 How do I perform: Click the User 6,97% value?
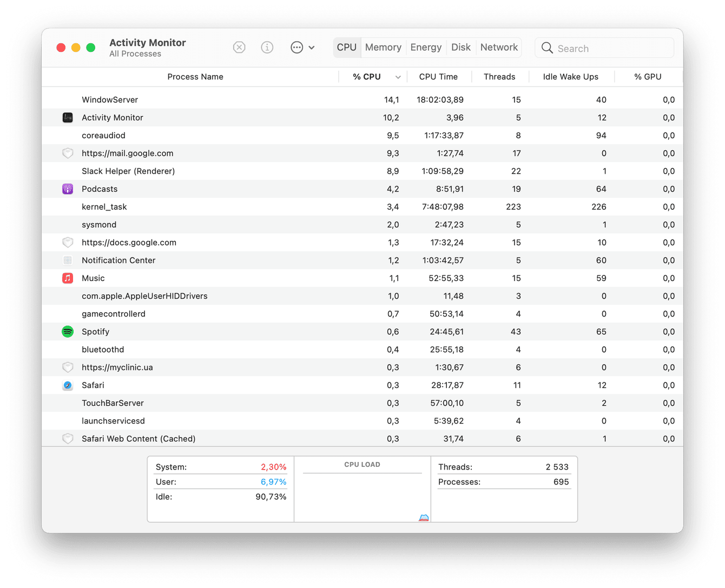click(x=274, y=481)
